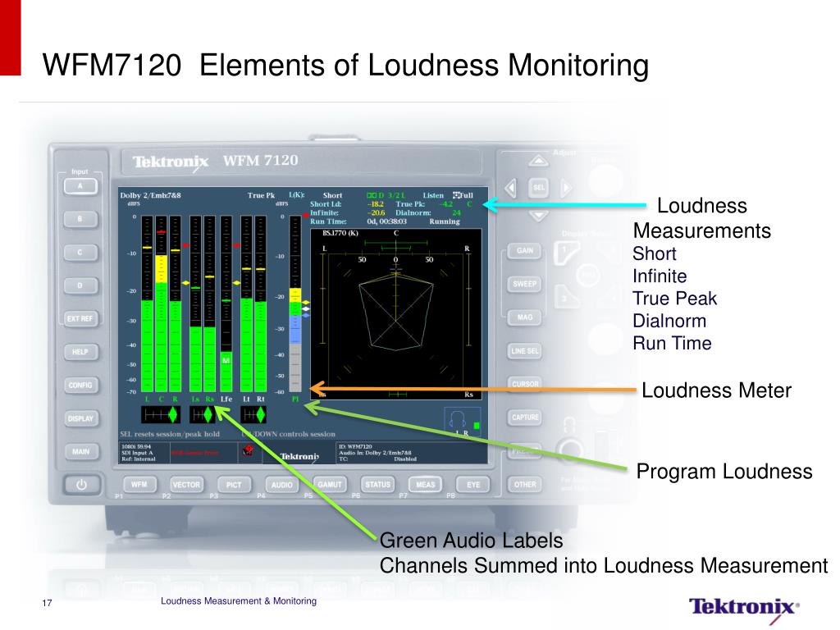Switch to the AUDIO display mode
This screenshot has height=630, width=840.
click(281, 484)
